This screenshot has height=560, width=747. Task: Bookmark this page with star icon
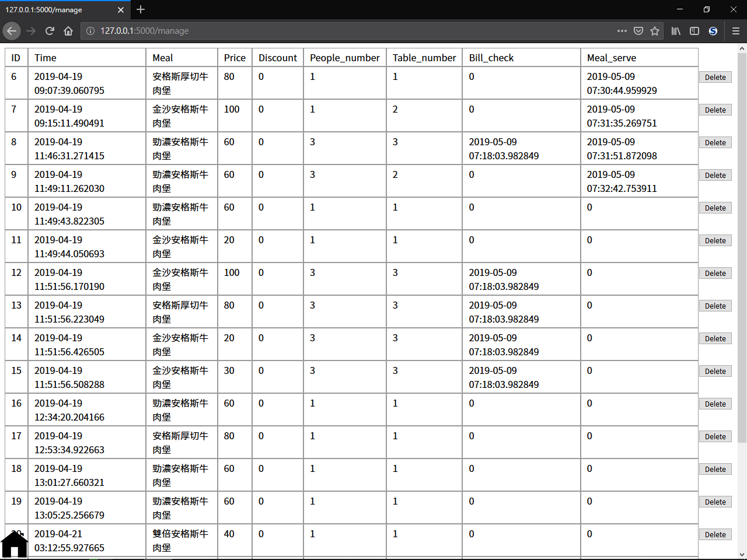click(x=655, y=31)
